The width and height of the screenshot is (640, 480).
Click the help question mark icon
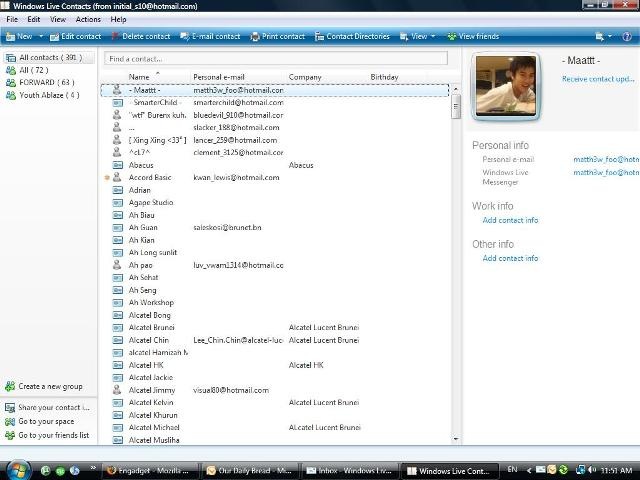pos(627,36)
